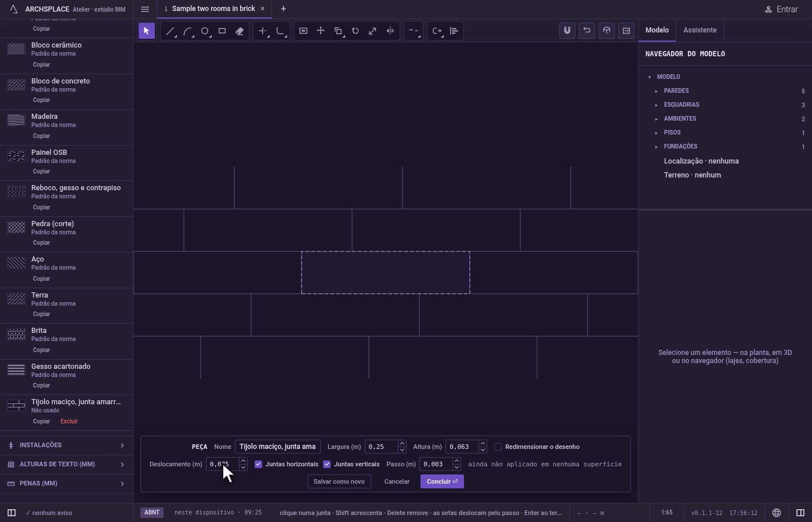Cancel the piece editing
This screenshot has height=522, width=812.
[x=397, y=481]
